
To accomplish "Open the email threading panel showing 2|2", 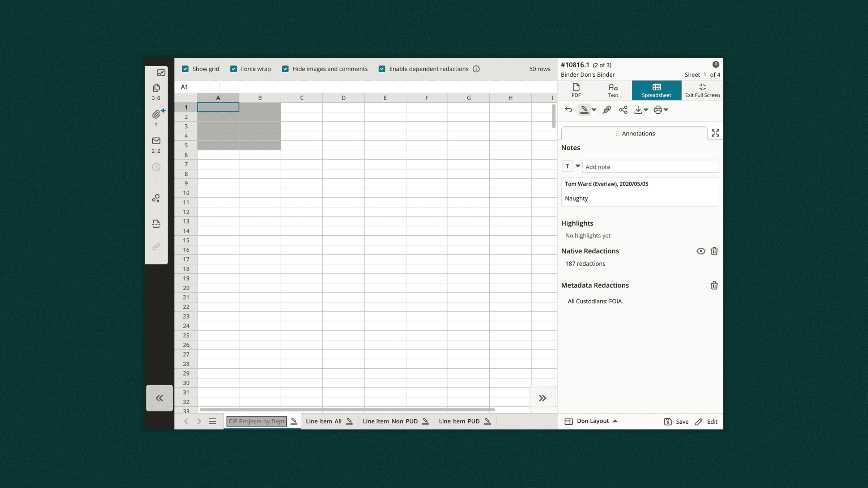I will [156, 141].
